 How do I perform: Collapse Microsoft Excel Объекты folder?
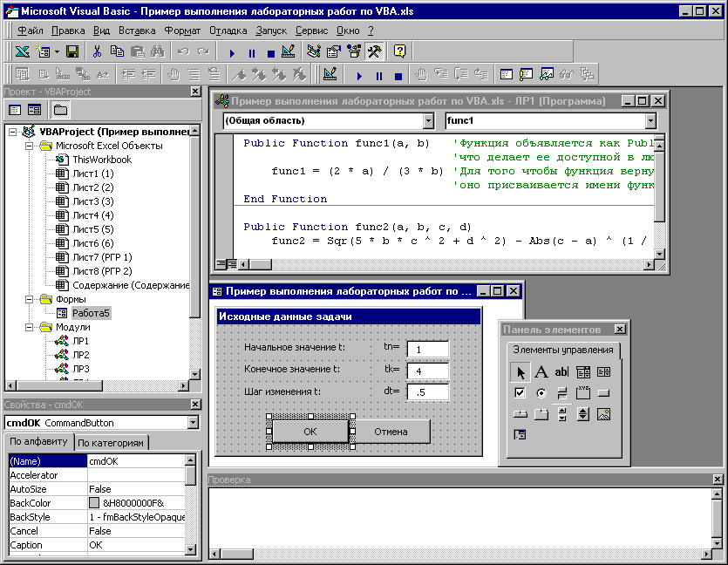point(30,146)
